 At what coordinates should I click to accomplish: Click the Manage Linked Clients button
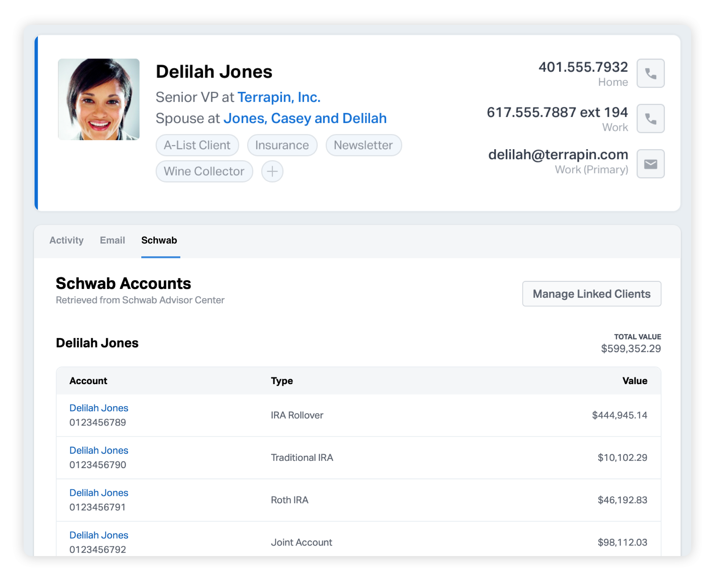coord(591,294)
